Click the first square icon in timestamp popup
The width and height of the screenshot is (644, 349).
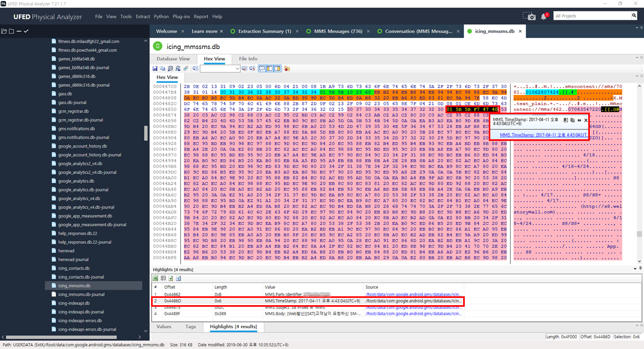pos(565,121)
